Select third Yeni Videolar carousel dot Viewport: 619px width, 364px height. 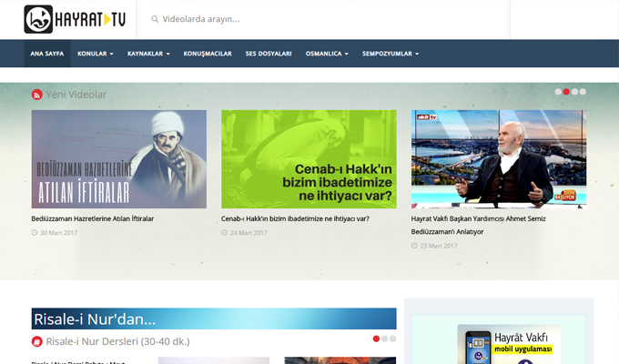574,92
